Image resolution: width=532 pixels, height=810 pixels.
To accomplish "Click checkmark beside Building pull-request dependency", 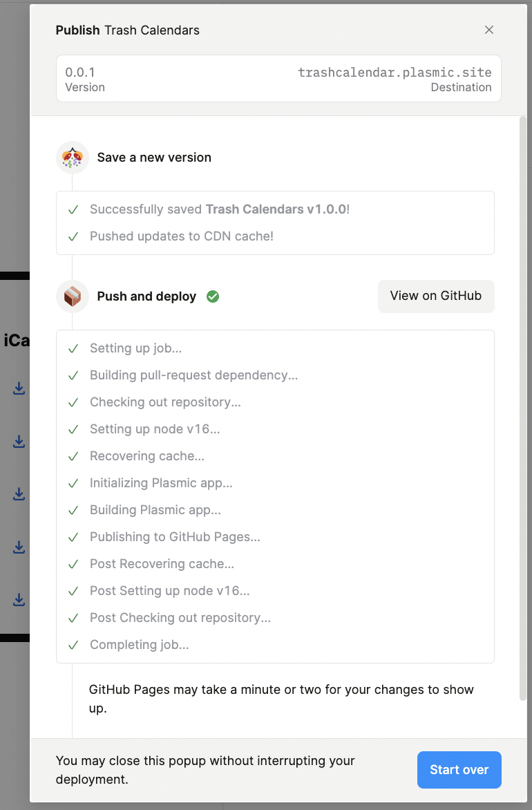I will (73, 375).
